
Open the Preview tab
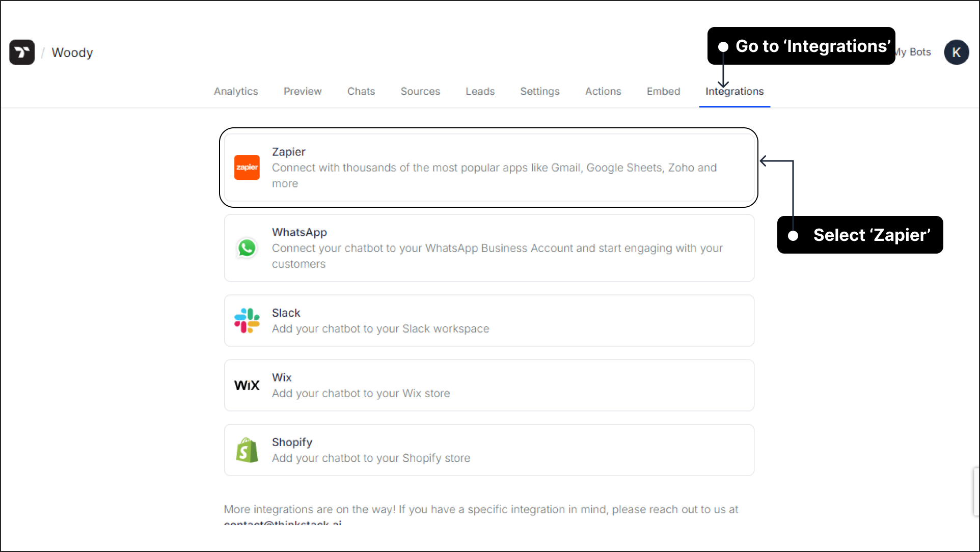tap(303, 91)
